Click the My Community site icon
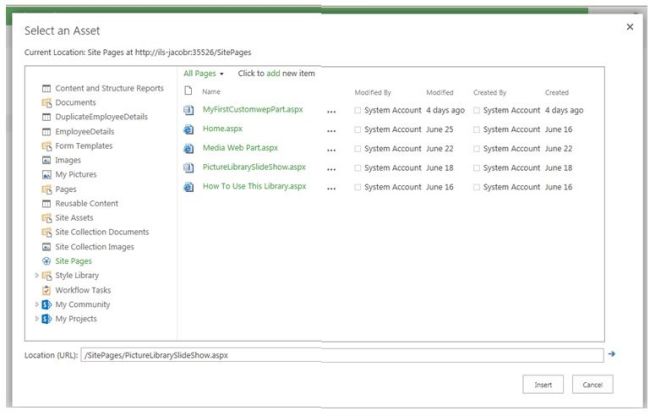Screen dimensions: 650x416 [x=46, y=305]
